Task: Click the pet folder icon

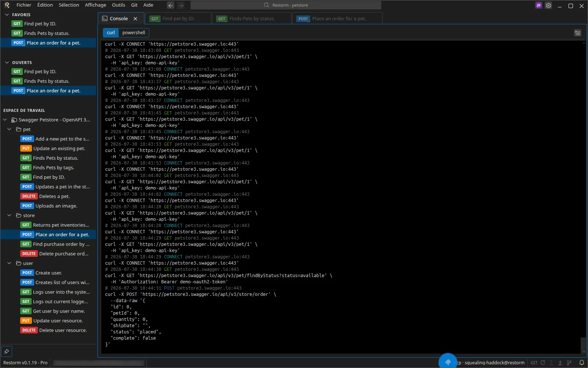Action: coord(18,129)
